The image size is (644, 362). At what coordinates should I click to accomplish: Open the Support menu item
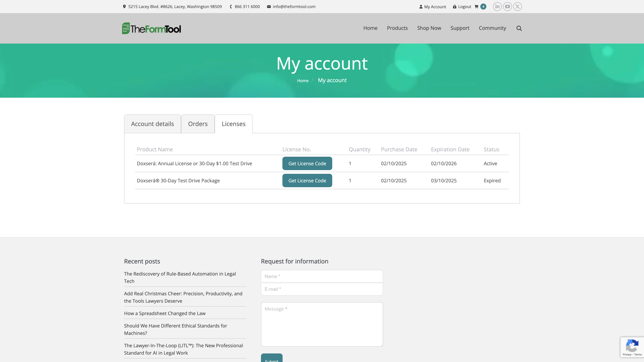[x=460, y=28]
